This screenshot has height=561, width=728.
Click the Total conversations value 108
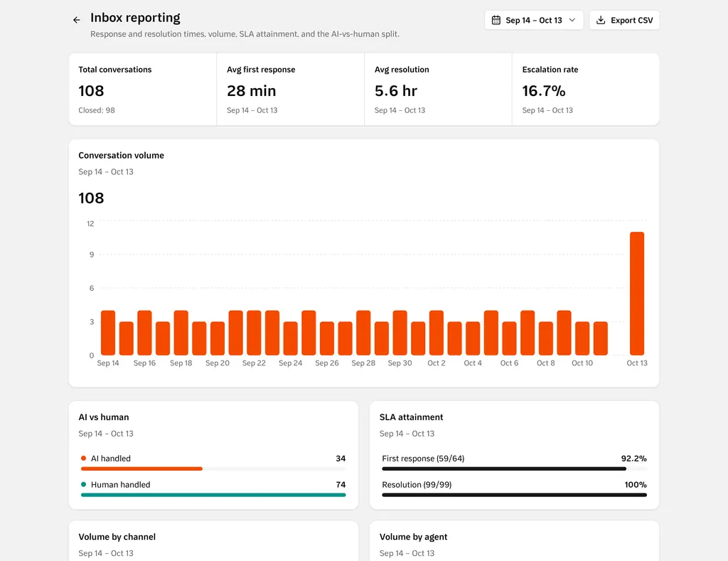coord(91,90)
